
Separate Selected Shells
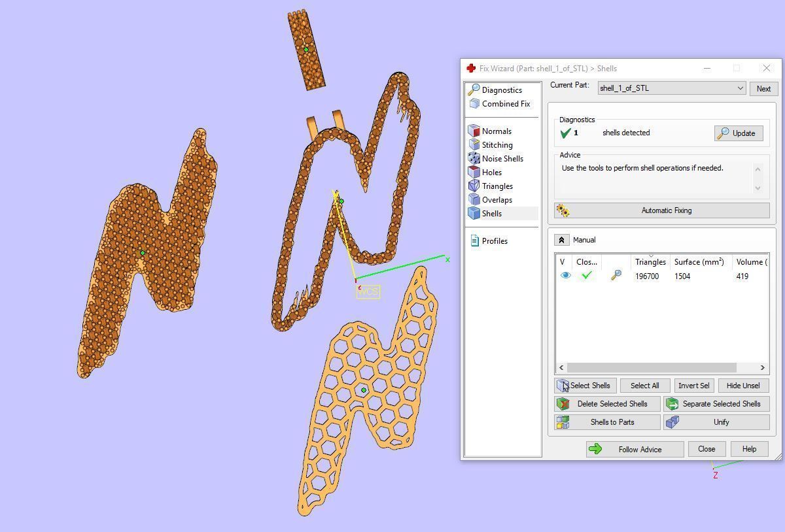(716, 404)
